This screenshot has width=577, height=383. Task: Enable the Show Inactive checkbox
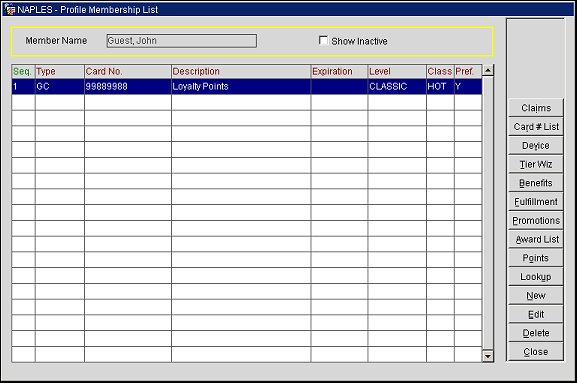click(x=323, y=40)
